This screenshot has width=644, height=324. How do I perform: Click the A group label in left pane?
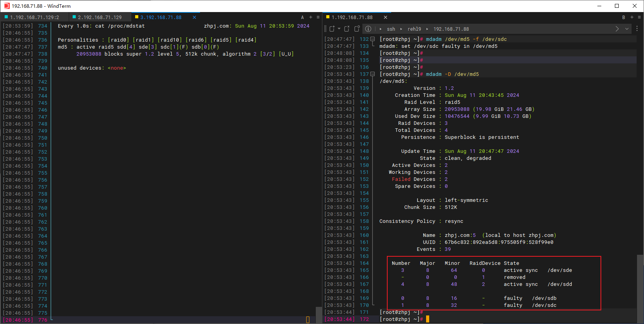coord(303,17)
